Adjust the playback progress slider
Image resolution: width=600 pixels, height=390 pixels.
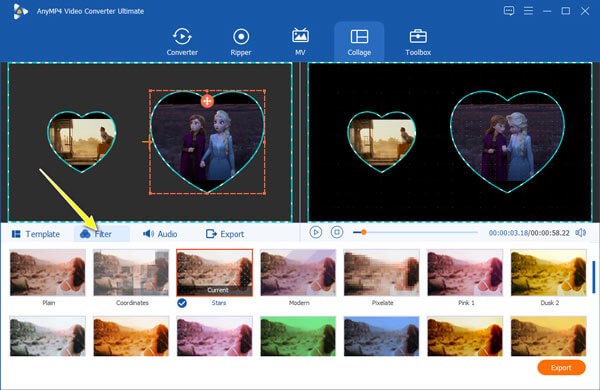415,232
